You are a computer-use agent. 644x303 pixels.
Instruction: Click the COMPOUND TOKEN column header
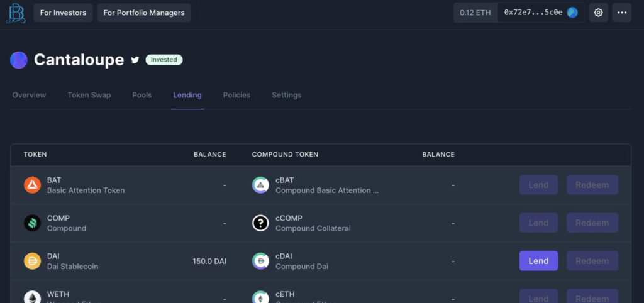click(285, 155)
